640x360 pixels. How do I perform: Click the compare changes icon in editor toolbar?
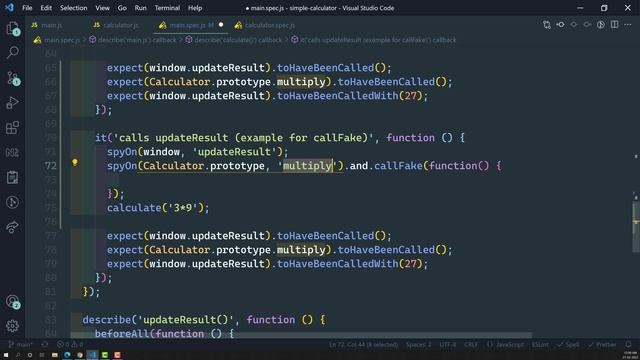tap(547, 25)
